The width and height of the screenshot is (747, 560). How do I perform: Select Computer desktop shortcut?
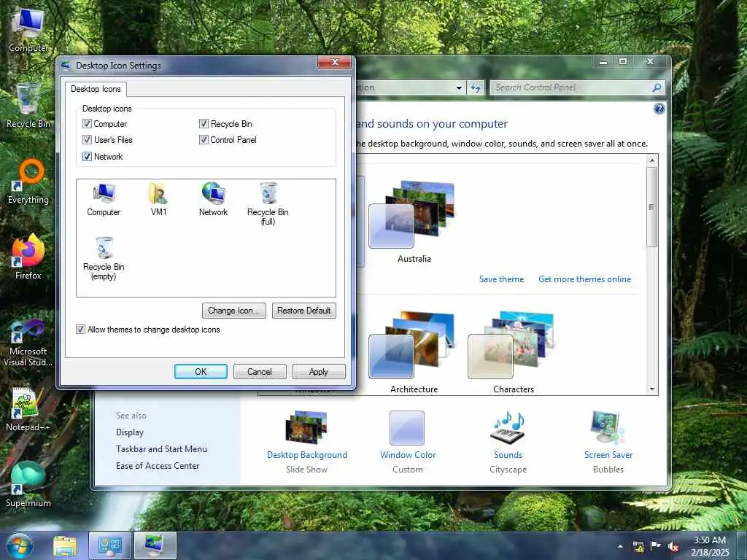pos(28,31)
